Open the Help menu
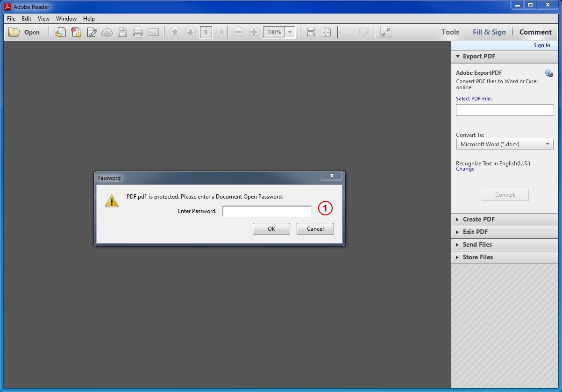 pyautogui.click(x=89, y=19)
